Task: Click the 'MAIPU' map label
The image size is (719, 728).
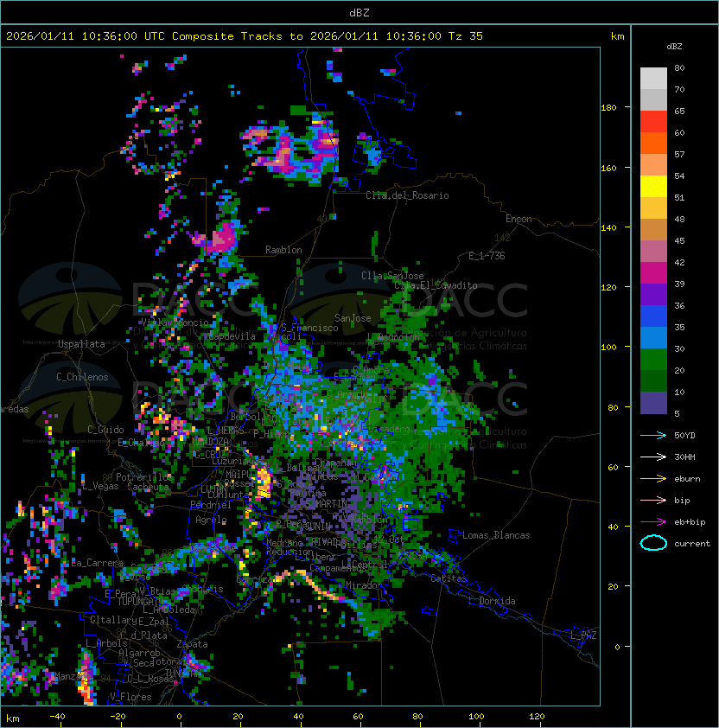Action: pos(239,475)
